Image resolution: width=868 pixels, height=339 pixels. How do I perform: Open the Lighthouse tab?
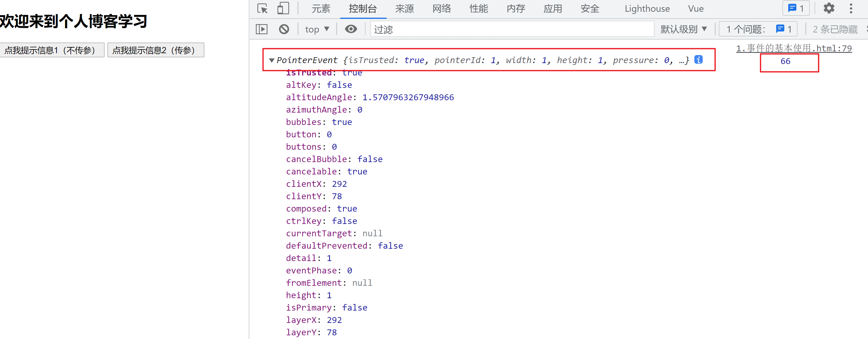click(647, 8)
